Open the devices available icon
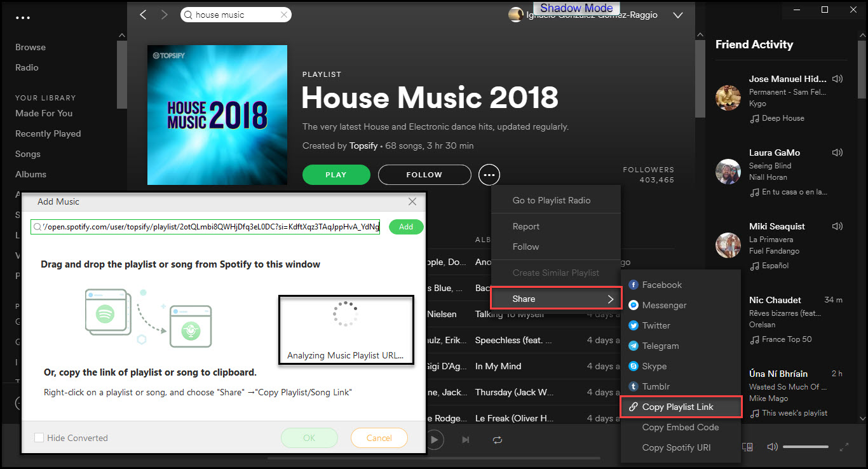The image size is (868, 469). tap(747, 447)
